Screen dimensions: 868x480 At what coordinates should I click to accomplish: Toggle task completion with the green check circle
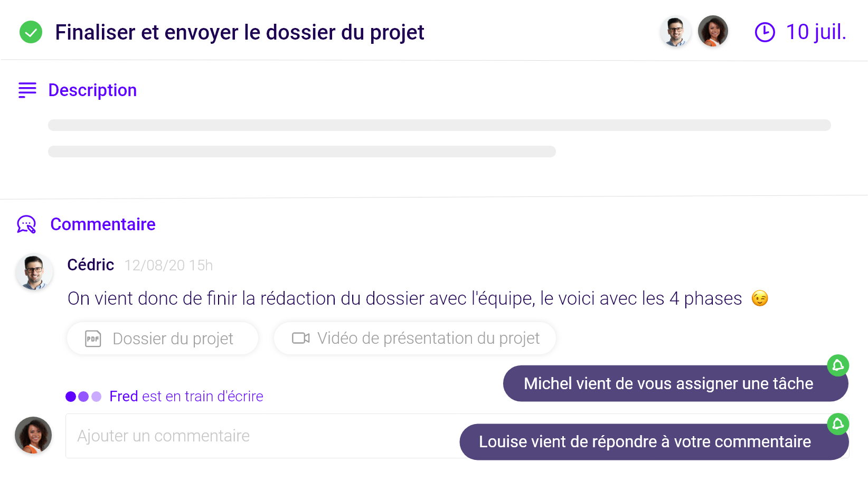pyautogui.click(x=31, y=32)
